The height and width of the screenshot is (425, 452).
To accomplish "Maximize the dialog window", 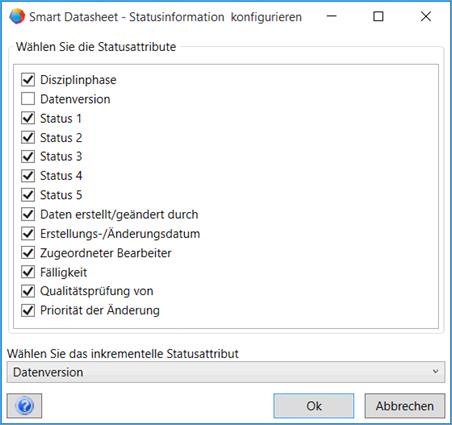I will tap(378, 16).
